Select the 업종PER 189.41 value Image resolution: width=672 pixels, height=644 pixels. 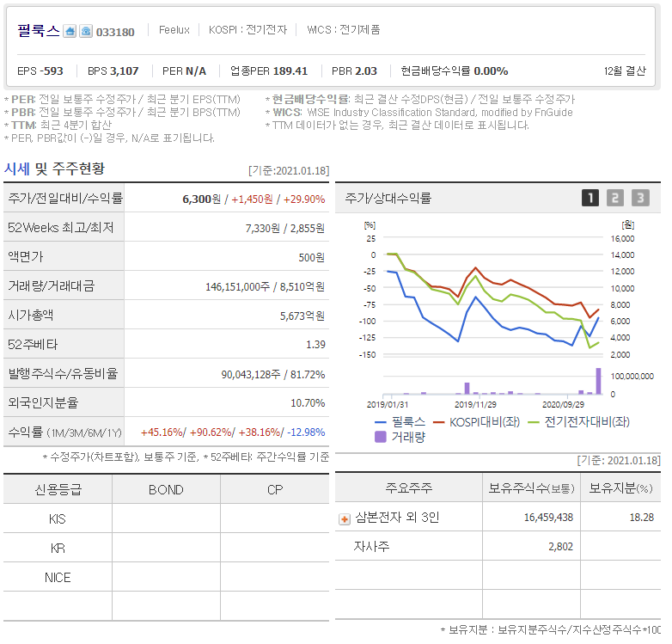click(x=269, y=71)
